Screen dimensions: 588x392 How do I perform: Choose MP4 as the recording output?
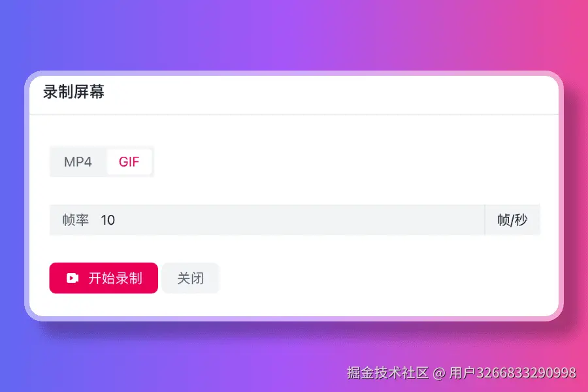[78, 161]
